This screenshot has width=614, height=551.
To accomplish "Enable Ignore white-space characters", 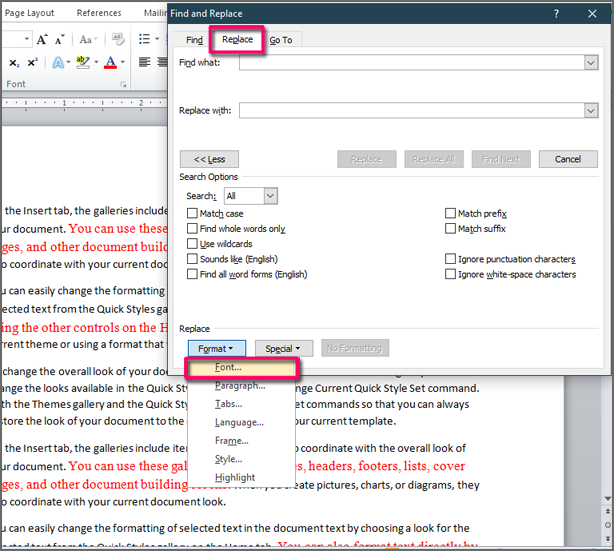I will [x=450, y=274].
